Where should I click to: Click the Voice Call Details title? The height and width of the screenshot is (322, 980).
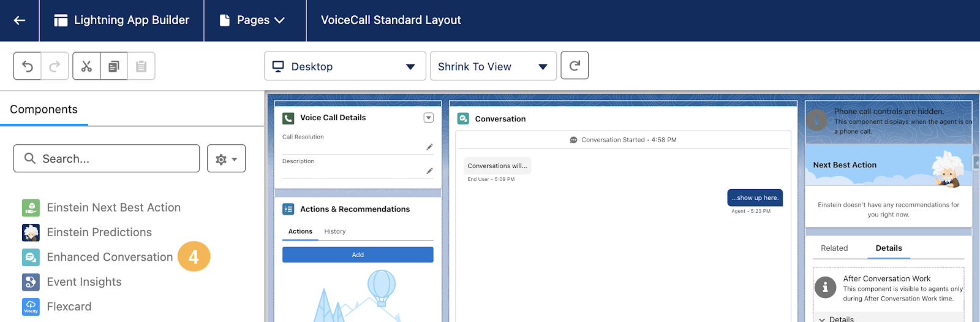tap(333, 118)
